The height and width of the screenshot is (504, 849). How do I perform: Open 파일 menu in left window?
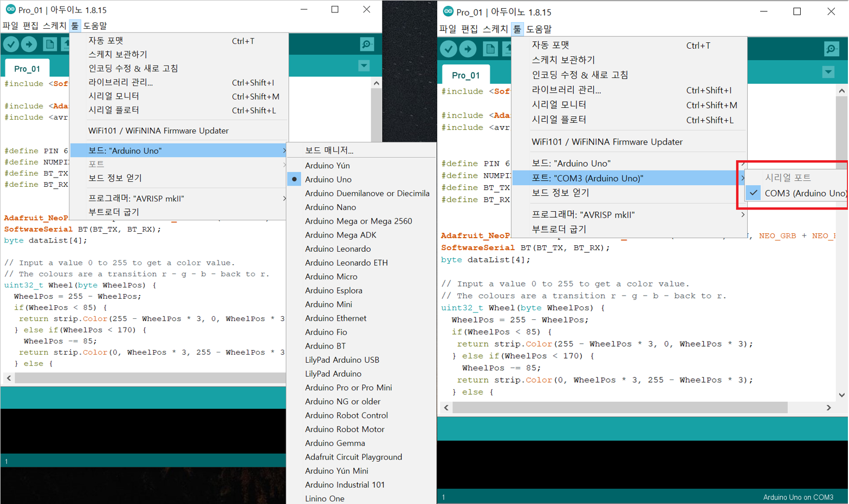click(x=10, y=25)
